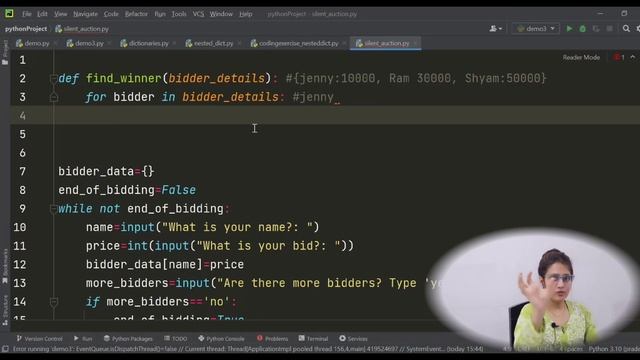Click line number 4 in the gutter
This screenshot has height=360, width=640.
click(x=22, y=116)
